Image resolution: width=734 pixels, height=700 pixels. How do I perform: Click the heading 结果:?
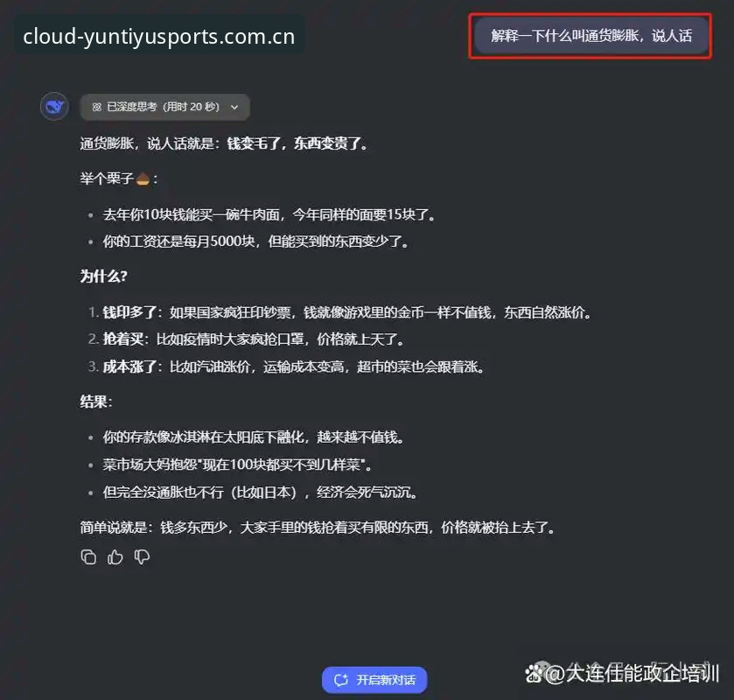(x=96, y=402)
